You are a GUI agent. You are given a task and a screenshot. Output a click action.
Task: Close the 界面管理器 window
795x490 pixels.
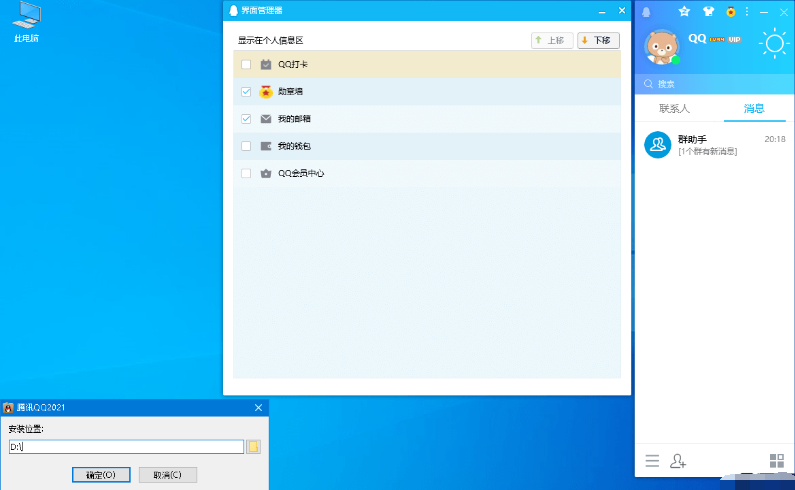622,11
